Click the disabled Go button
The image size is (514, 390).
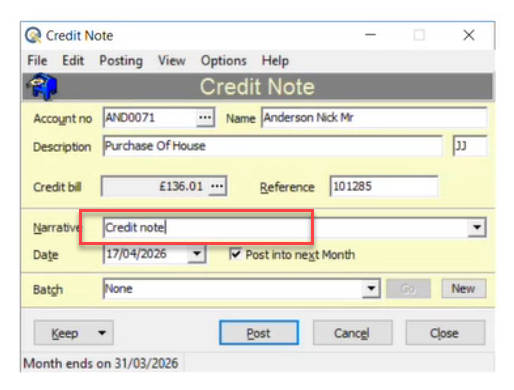pyautogui.click(x=408, y=288)
